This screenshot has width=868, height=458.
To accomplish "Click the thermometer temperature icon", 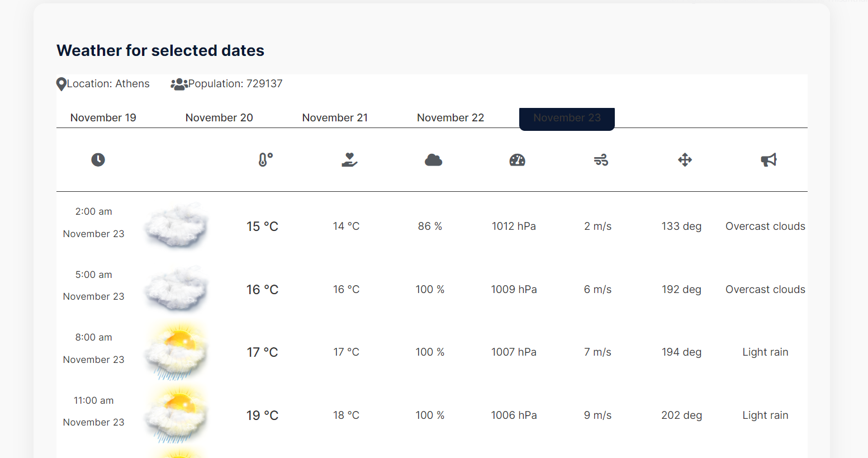I will (x=265, y=160).
